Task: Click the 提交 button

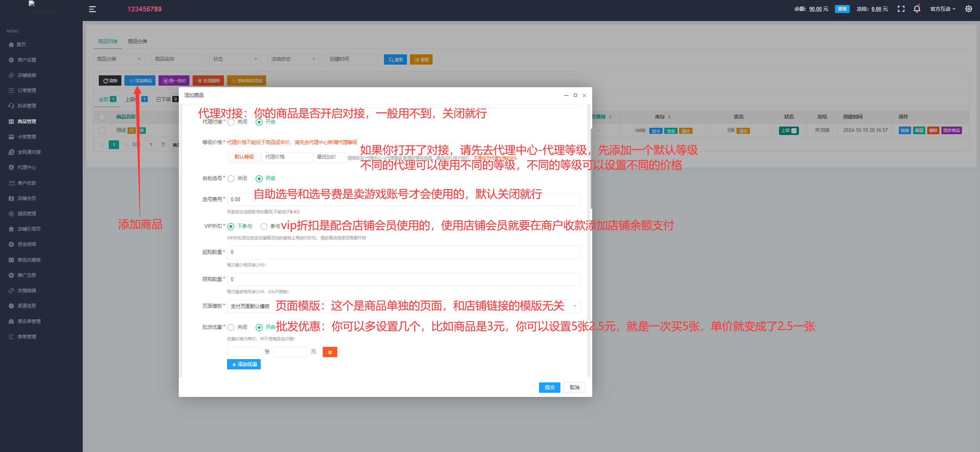Action: coord(550,387)
